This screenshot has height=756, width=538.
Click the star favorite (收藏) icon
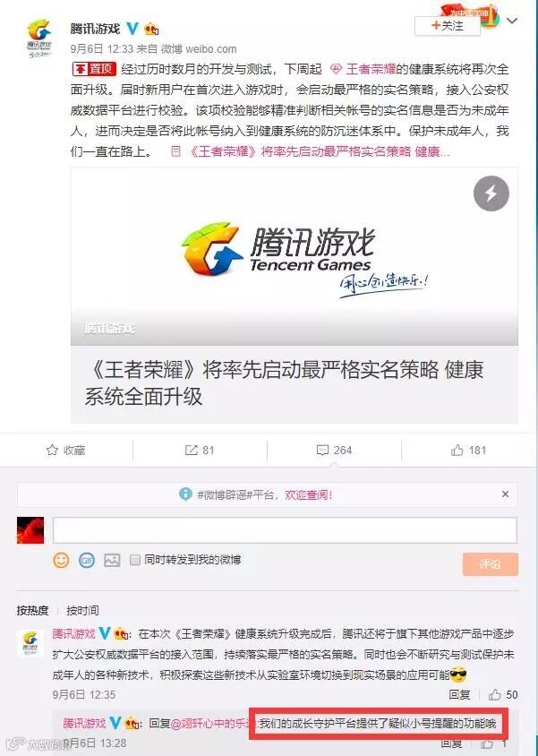[x=52, y=450]
